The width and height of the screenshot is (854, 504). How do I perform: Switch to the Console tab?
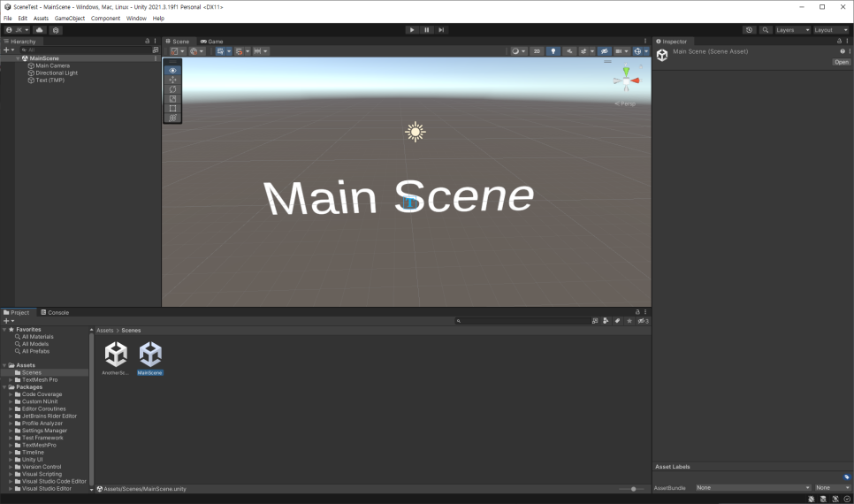[x=55, y=313]
